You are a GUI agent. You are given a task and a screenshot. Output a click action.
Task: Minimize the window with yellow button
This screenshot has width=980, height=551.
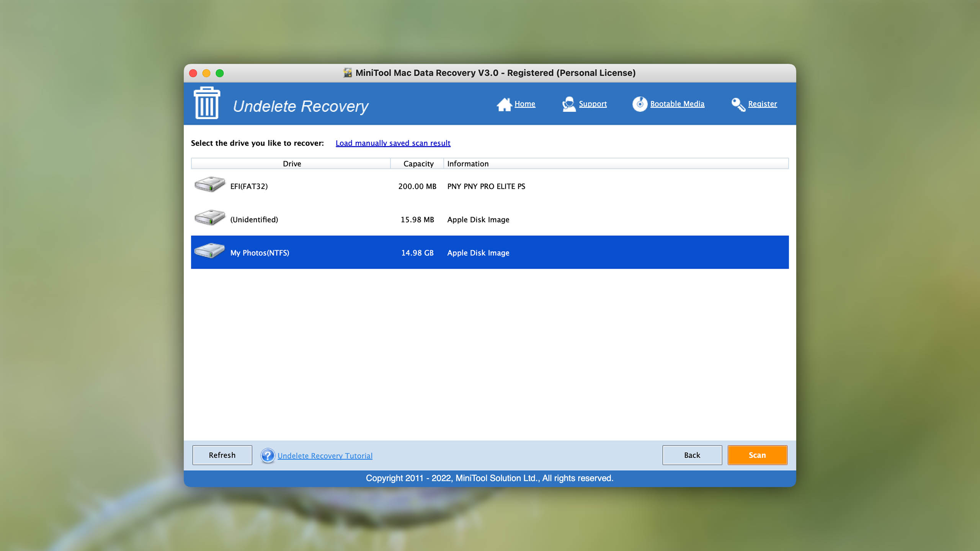(206, 73)
